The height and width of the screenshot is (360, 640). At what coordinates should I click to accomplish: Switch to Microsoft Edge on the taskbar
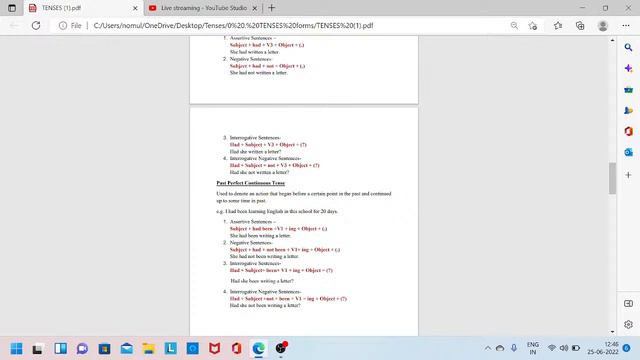pos(258,348)
